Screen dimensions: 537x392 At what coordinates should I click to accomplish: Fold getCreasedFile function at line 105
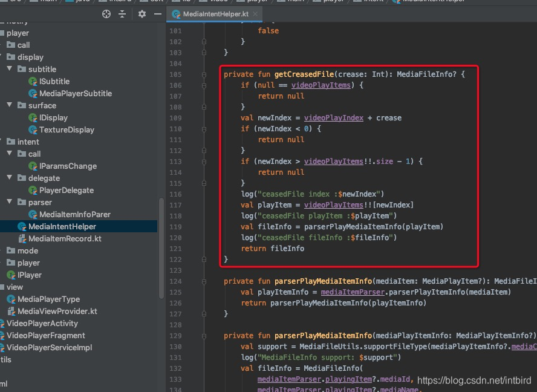[x=204, y=74]
